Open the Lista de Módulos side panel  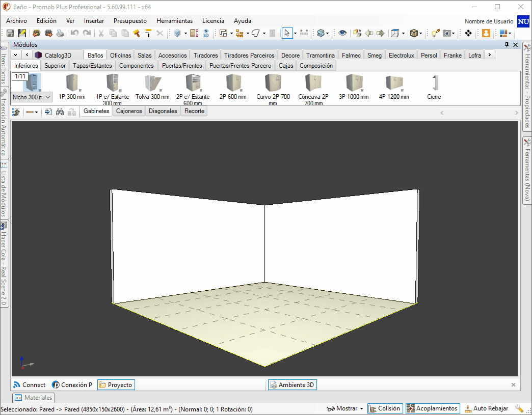4,190
